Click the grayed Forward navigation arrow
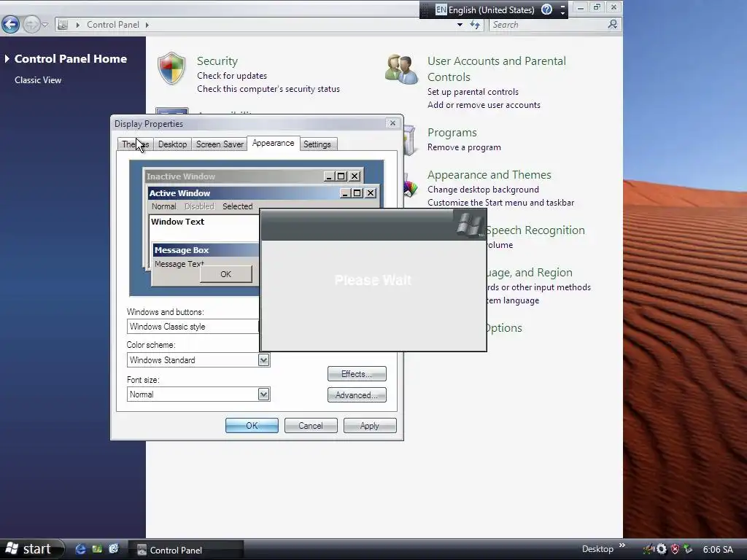The width and height of the screenshot is (747, 560). 31,24
